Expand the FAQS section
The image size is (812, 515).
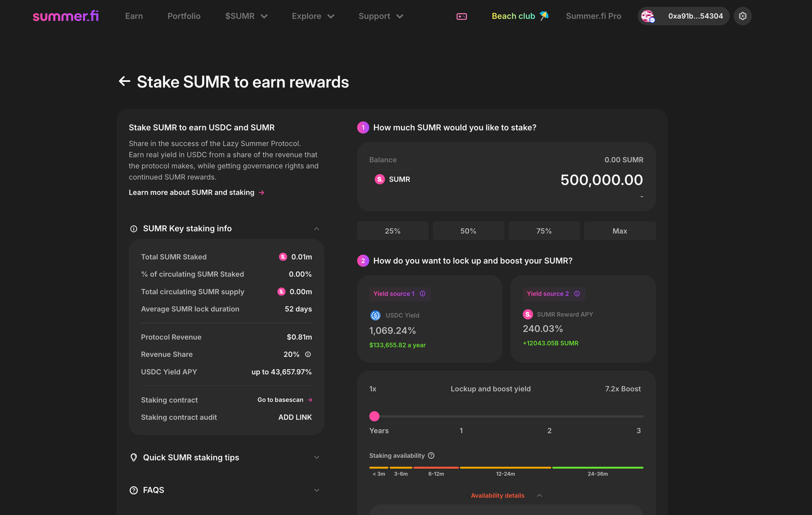(x=317, y=490)
